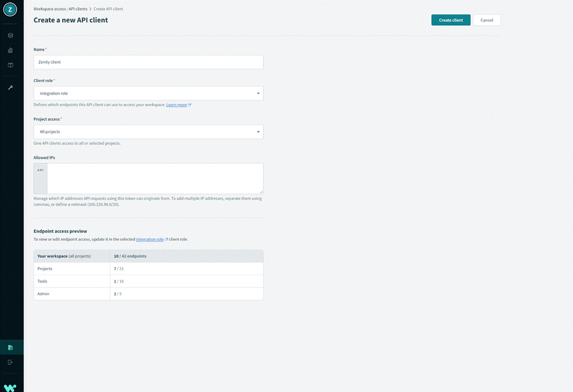The height and width of the screenshot is (392, 573).
Task: Open the bar chart icon in sidebar
Action: tap(10, 50)
